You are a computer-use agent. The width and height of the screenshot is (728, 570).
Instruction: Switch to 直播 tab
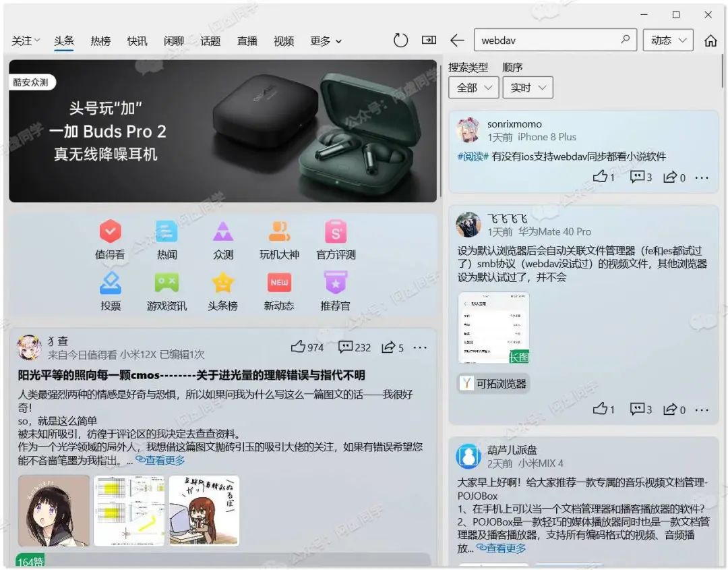247,41
